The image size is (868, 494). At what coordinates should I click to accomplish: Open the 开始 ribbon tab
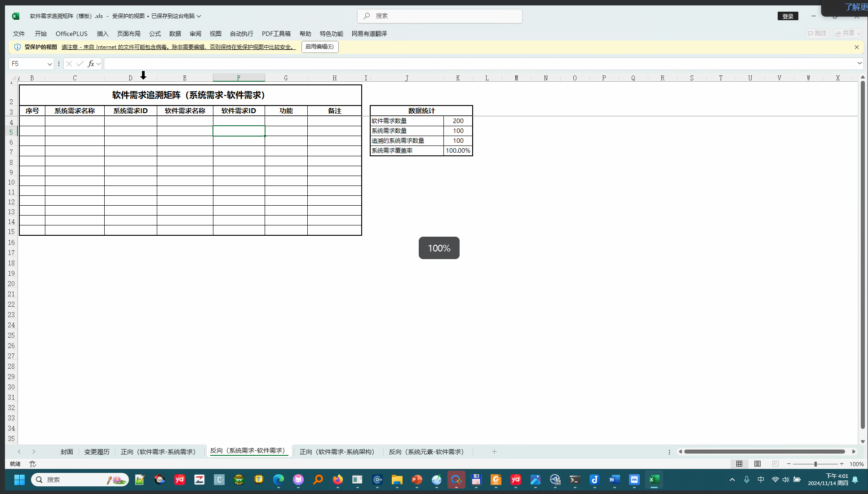tap(41, 34)
